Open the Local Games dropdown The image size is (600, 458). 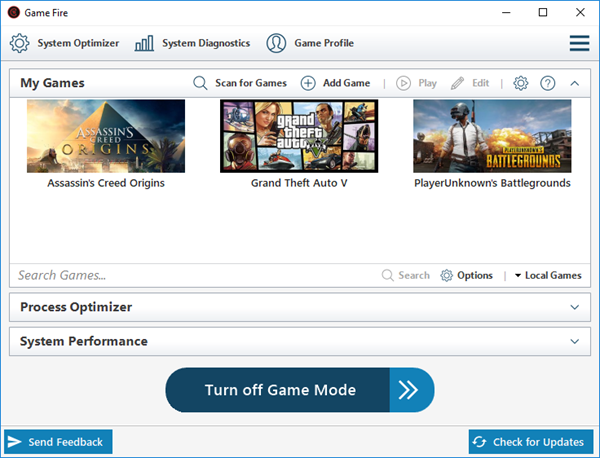[x=548, y=275]
